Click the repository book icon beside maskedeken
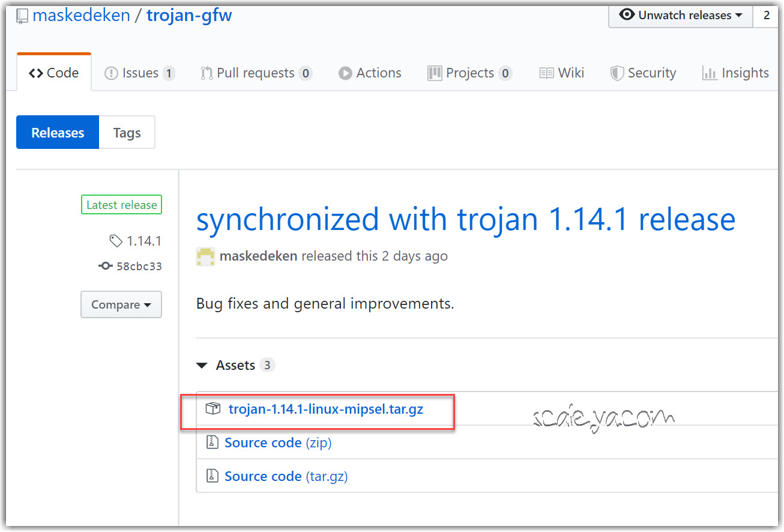 coord(22,16)
